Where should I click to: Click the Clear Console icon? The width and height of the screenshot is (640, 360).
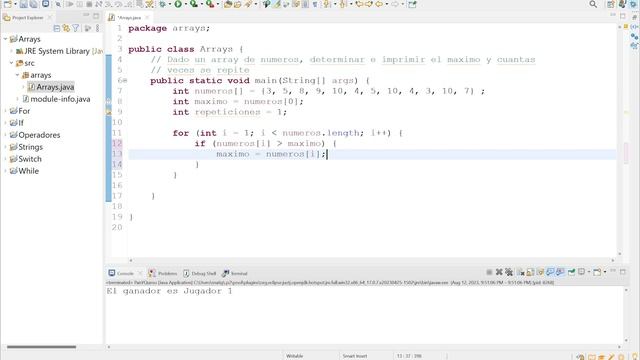tap(521, 272)
